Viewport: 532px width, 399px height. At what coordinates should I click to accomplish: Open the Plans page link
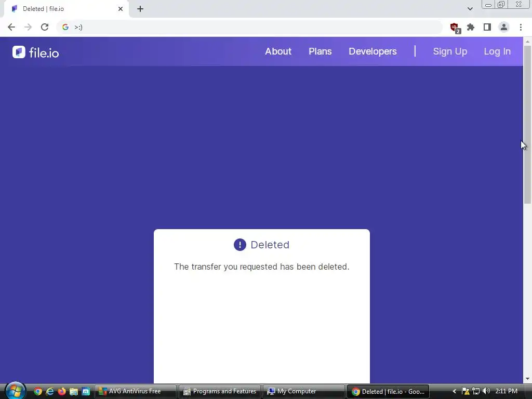320,51
